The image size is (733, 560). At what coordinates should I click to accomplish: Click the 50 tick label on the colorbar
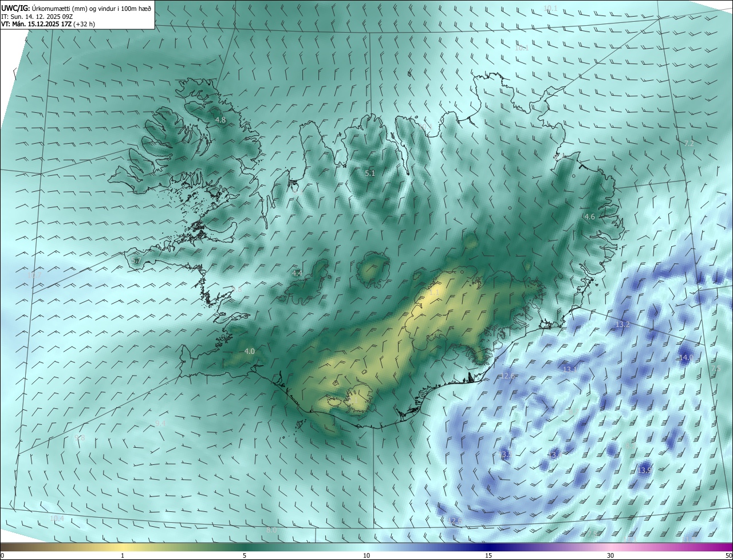click(728, 555)
